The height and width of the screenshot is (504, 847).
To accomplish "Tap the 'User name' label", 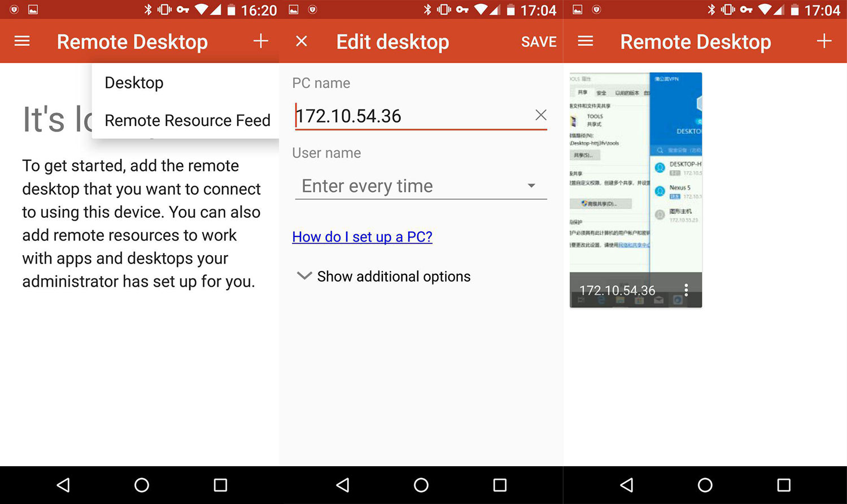I will [x=326, y=153].
